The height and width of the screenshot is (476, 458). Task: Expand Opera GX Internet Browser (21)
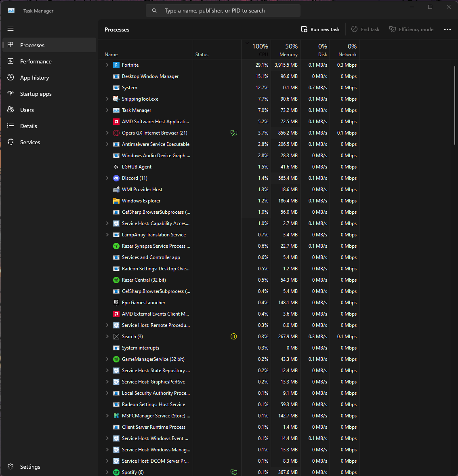point(107,133)
